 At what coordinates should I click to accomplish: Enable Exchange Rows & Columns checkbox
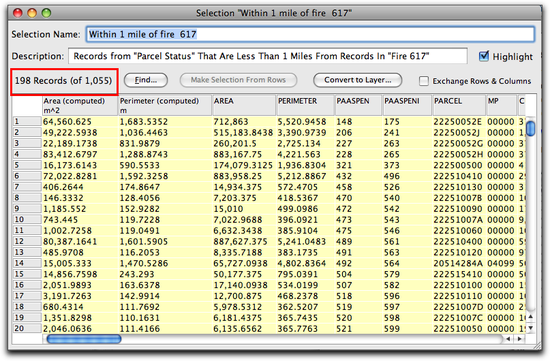pos(424,81)
